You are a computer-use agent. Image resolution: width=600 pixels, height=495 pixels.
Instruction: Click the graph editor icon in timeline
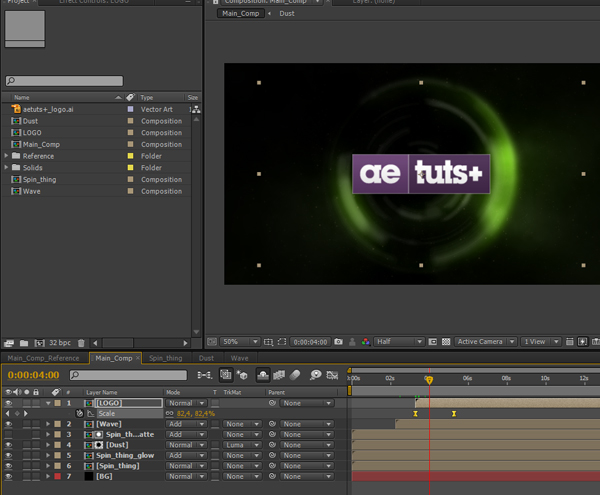click(332, 375)
